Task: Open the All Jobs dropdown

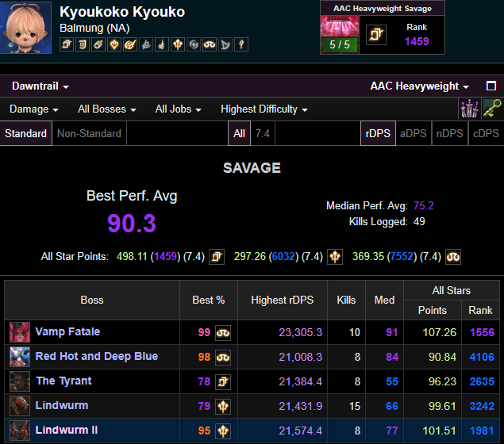Action: tap(178, 109)
